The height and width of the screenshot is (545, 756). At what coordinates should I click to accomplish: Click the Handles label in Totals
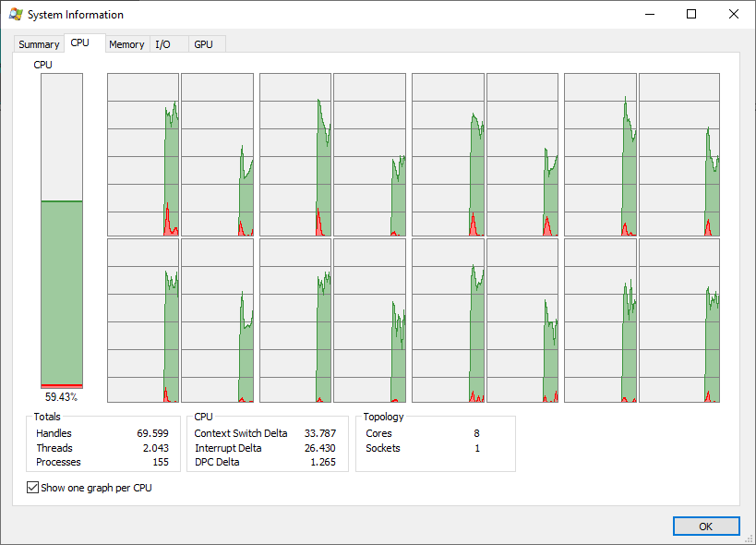coord(54,433)
